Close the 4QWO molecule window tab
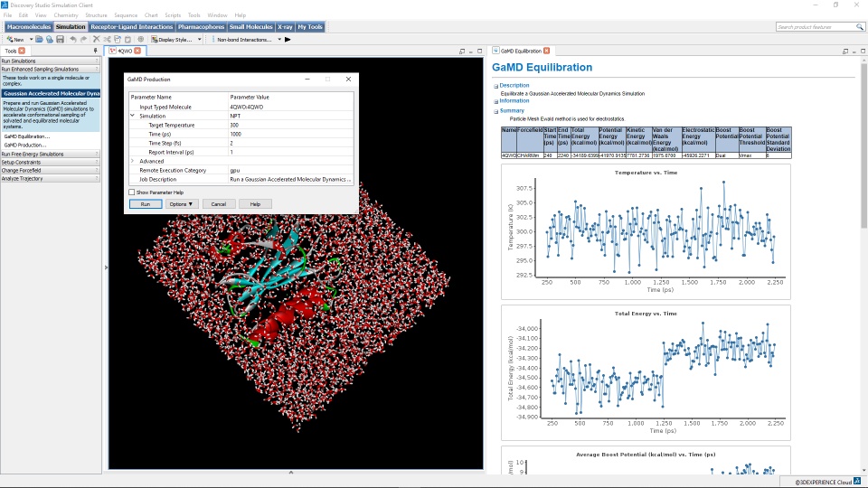This screenshot has width=868, height=488. [x=137, y=51]
